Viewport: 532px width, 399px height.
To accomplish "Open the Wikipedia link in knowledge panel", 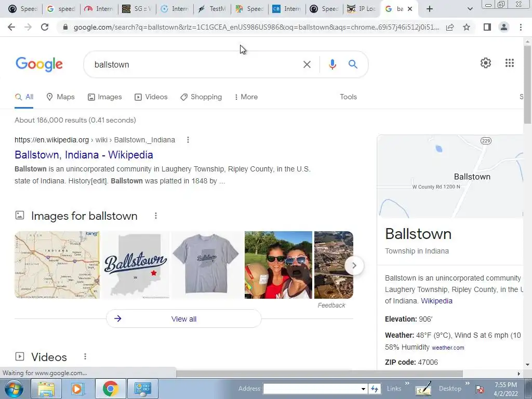I will click(436, 301).
